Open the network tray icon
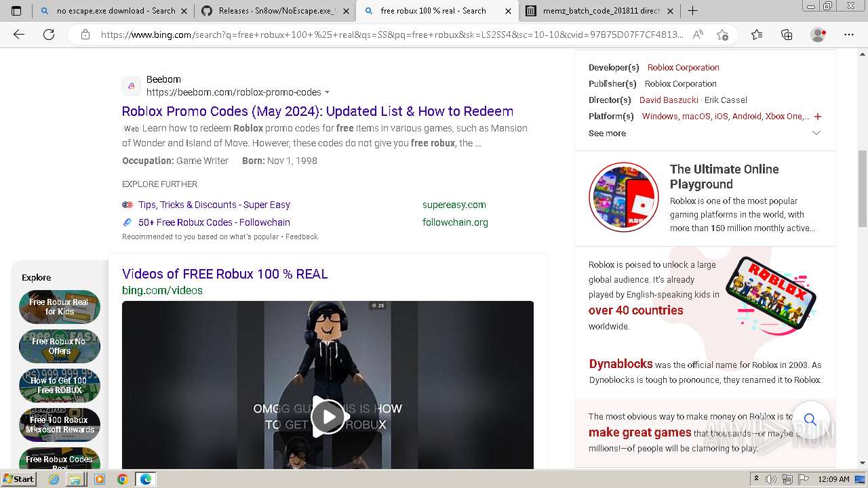Viewport: 868px width, 488px height. point(788,479)
